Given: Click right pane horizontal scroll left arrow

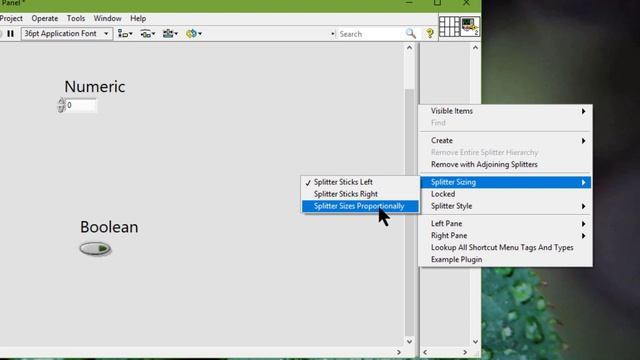Looking at the screenshot, I should tap(425, 352).
